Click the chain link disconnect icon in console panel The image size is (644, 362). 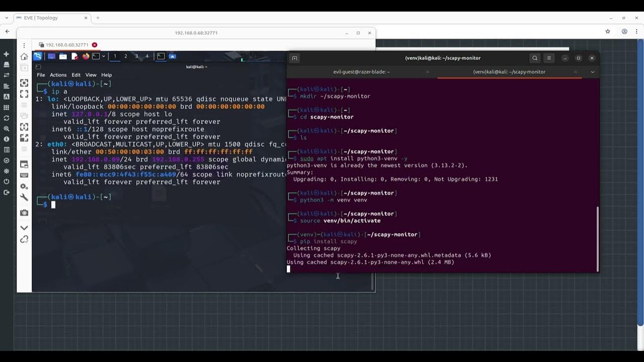tap(24, 239)
